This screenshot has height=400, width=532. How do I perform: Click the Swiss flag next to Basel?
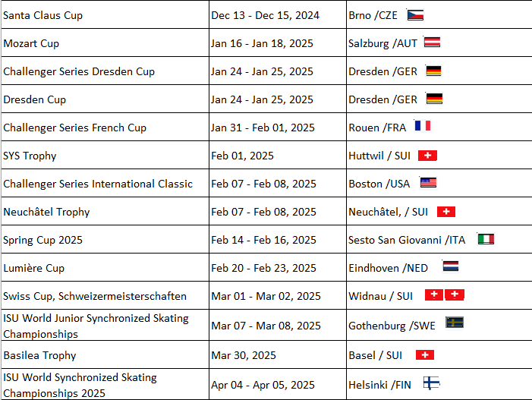pos(425,355)
